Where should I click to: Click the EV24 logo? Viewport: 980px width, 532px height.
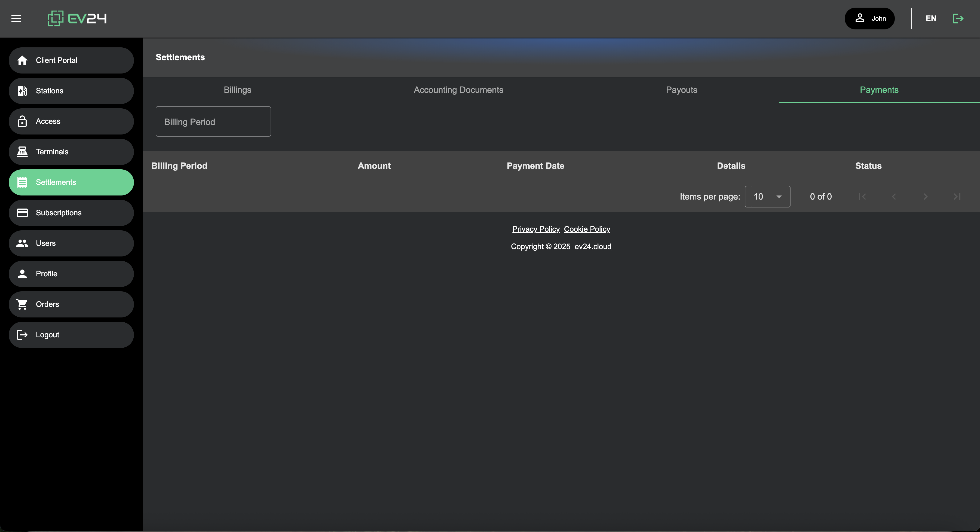point(77,18)
